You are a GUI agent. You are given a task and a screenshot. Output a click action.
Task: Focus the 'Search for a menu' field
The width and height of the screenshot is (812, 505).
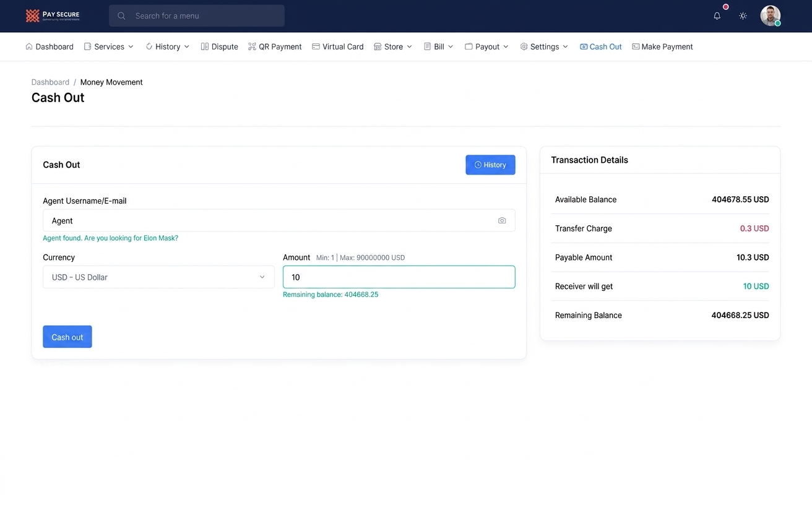point(197,16)
